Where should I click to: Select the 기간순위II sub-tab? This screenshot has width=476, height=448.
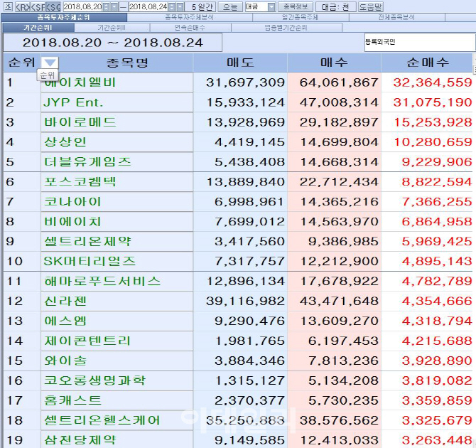coord(112,28)
